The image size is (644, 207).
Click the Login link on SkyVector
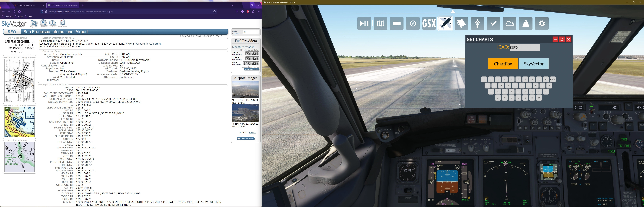pos(235,31)
